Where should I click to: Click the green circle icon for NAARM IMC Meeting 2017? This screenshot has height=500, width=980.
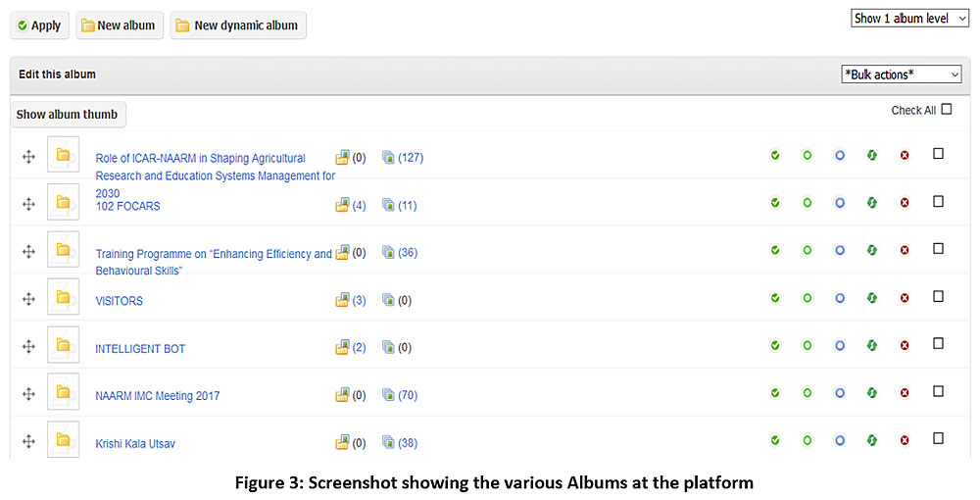(x=808, y=393)
